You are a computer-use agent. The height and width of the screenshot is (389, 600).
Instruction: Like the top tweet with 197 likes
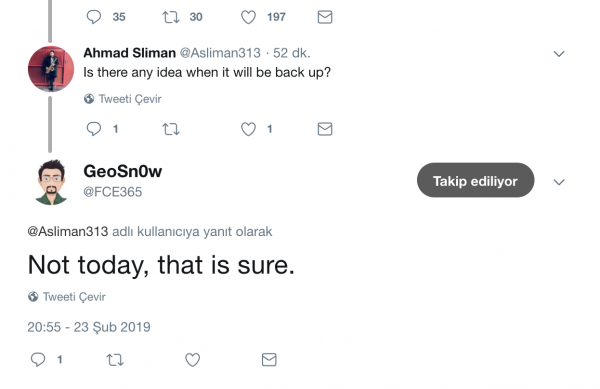coord(248,17)
